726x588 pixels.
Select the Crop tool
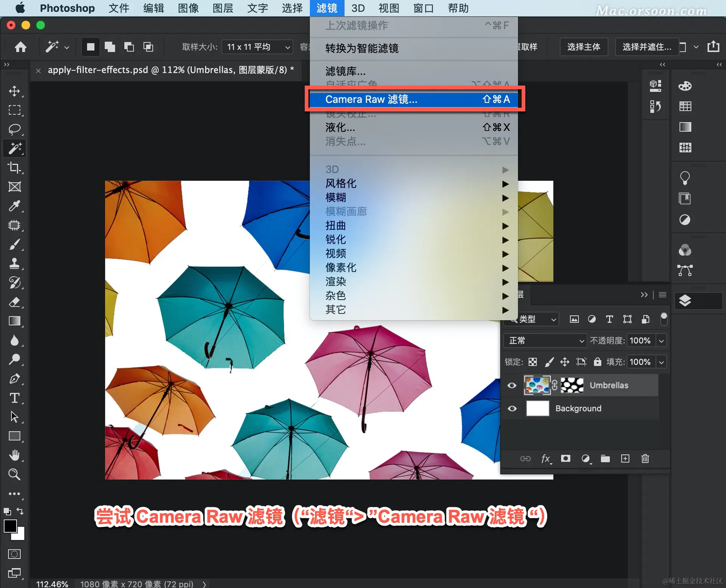coord(14,168)
